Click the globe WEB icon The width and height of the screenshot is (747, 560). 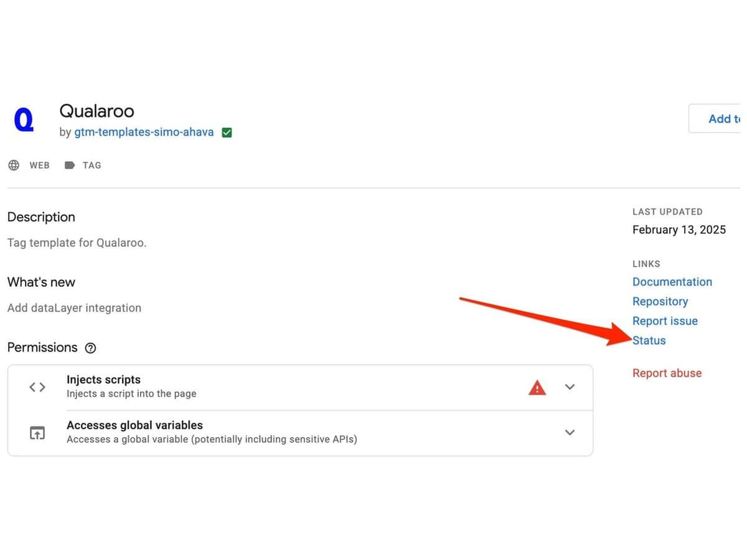pos(14,165)
